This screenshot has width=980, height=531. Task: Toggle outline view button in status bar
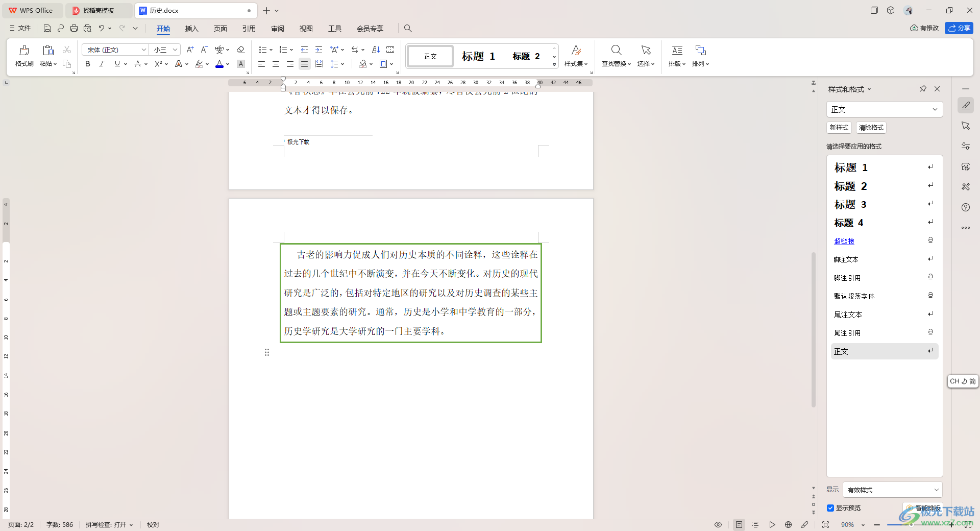pos(755,524)
